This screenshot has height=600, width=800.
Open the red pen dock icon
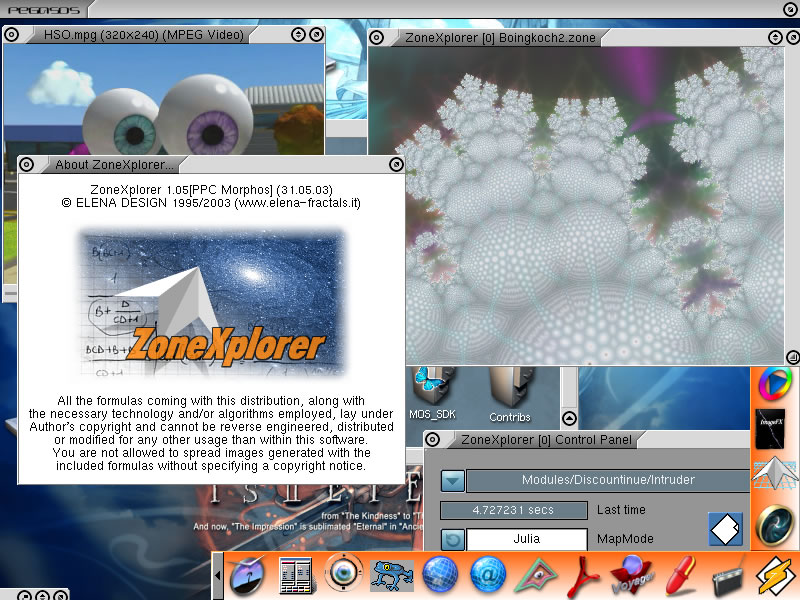point(681,576)
